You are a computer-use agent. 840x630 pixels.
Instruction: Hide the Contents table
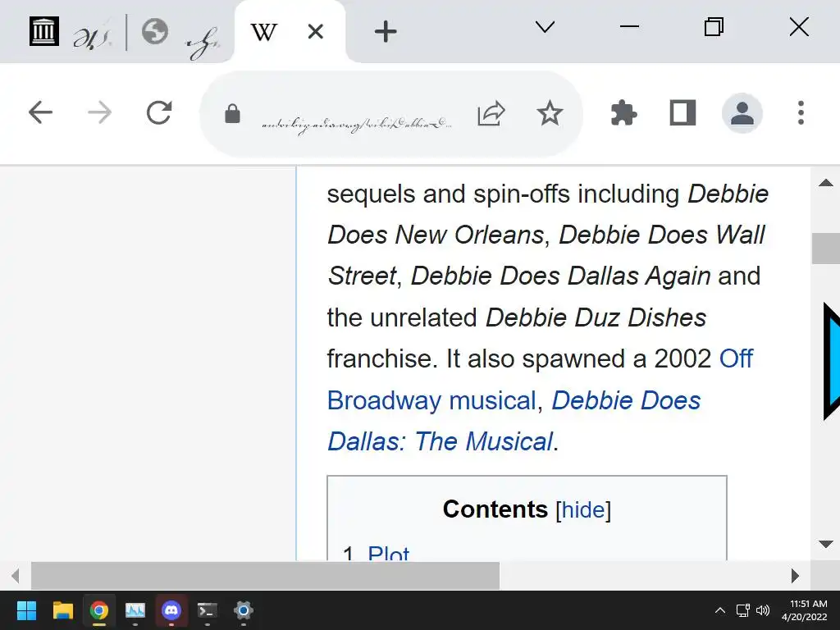[x=583, y=510]
